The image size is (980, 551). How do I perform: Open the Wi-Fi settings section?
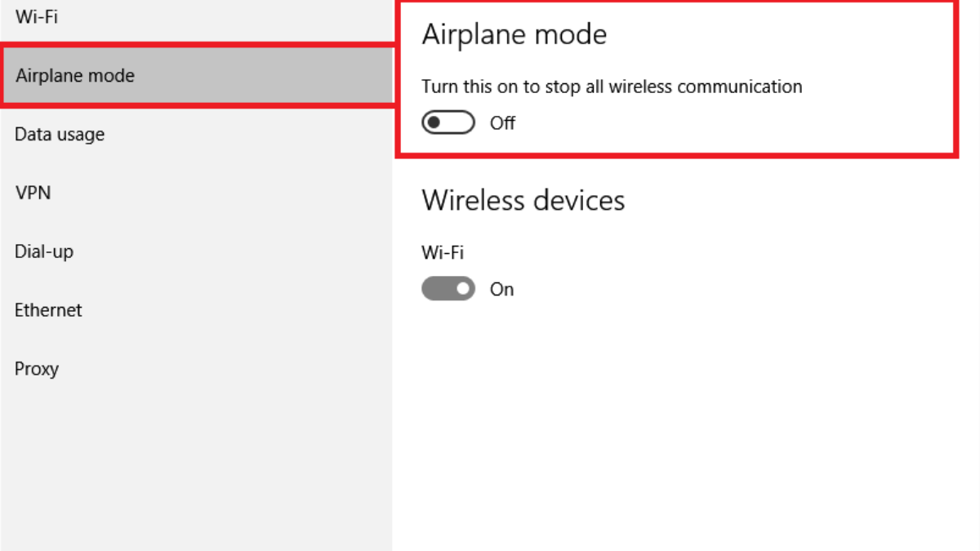point(37,16)
